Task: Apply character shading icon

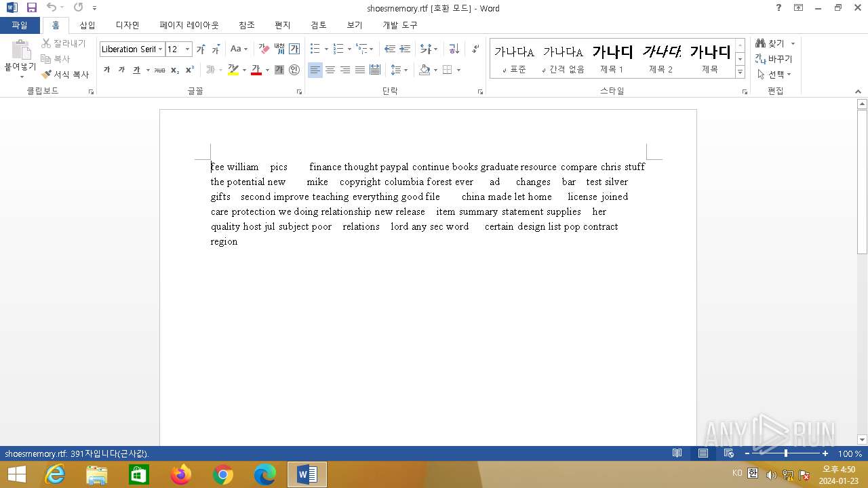Action: coord(279,70)
